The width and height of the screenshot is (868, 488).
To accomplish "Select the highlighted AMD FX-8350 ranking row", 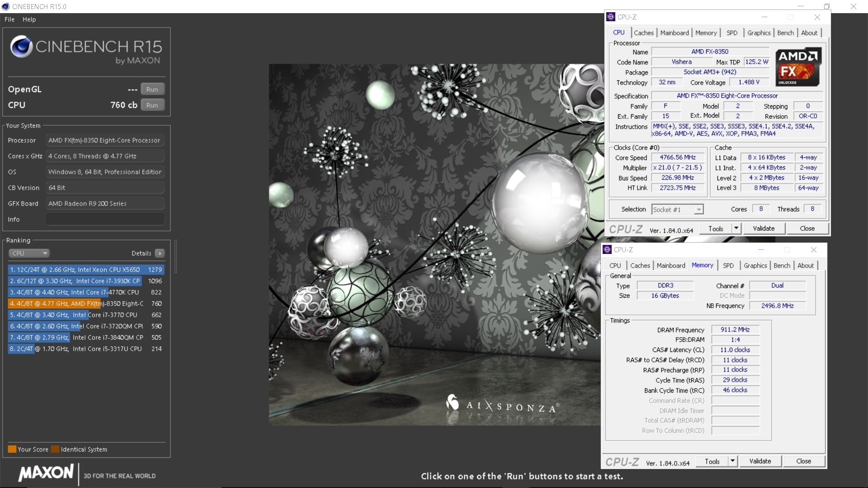I will [86, 304].
